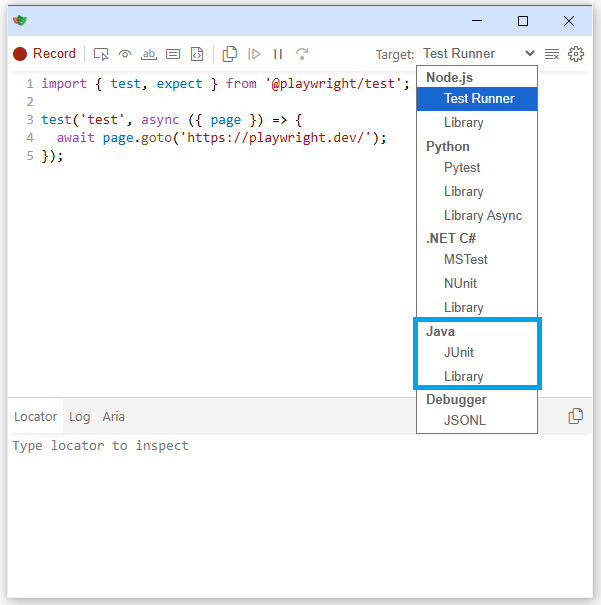Viewport: 601px width, 605px height.
Task: Copy locator with bottom panel copy icon
Action: point(576,416)
